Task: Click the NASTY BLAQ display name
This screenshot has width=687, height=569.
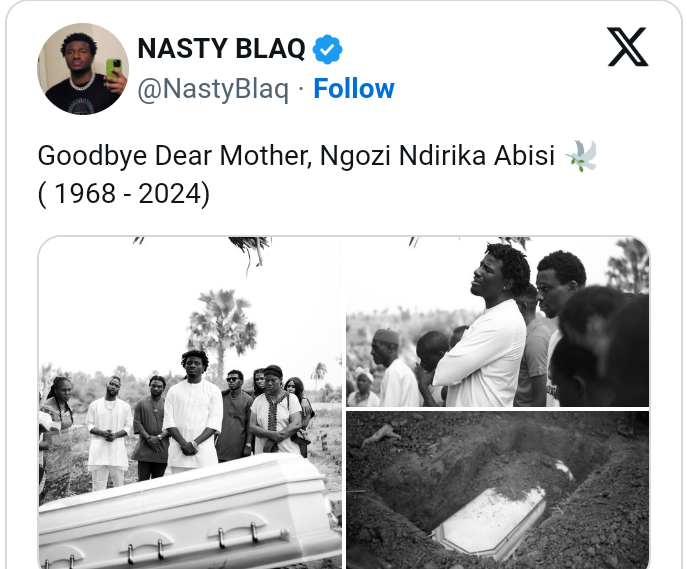Action: click(x=222, y=48)
